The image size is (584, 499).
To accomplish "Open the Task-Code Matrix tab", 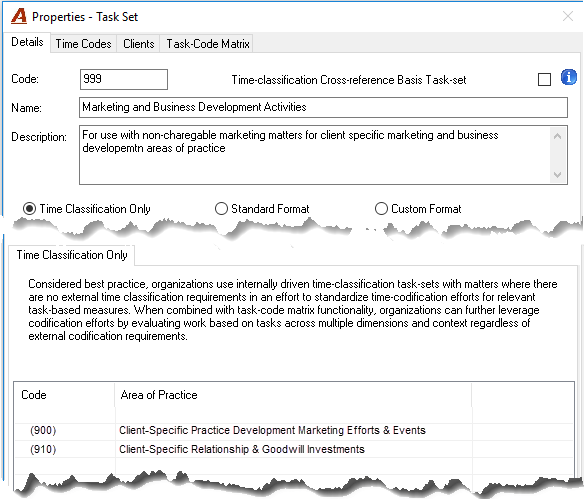I will click(207, 44).
